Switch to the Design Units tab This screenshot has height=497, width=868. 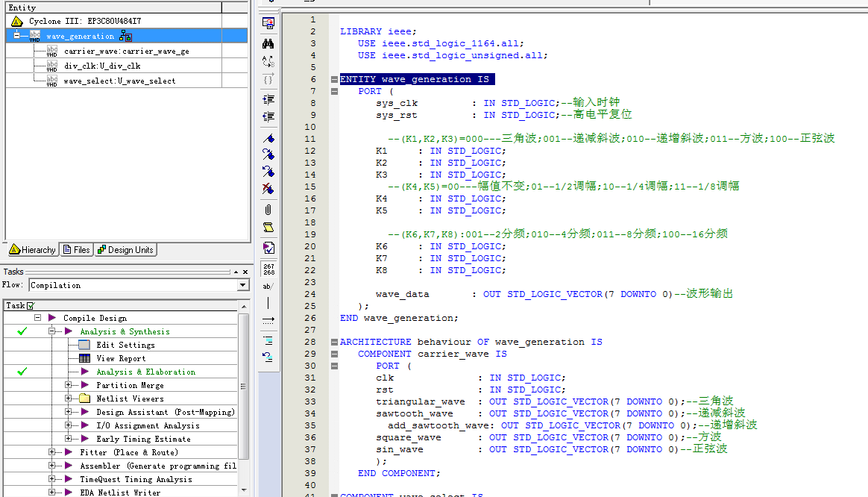(125, 250)
